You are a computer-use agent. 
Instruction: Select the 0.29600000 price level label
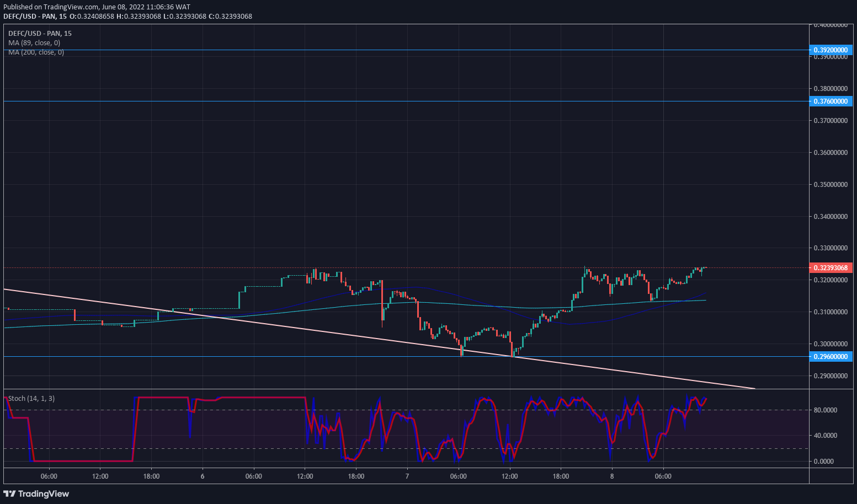[831, 356]
